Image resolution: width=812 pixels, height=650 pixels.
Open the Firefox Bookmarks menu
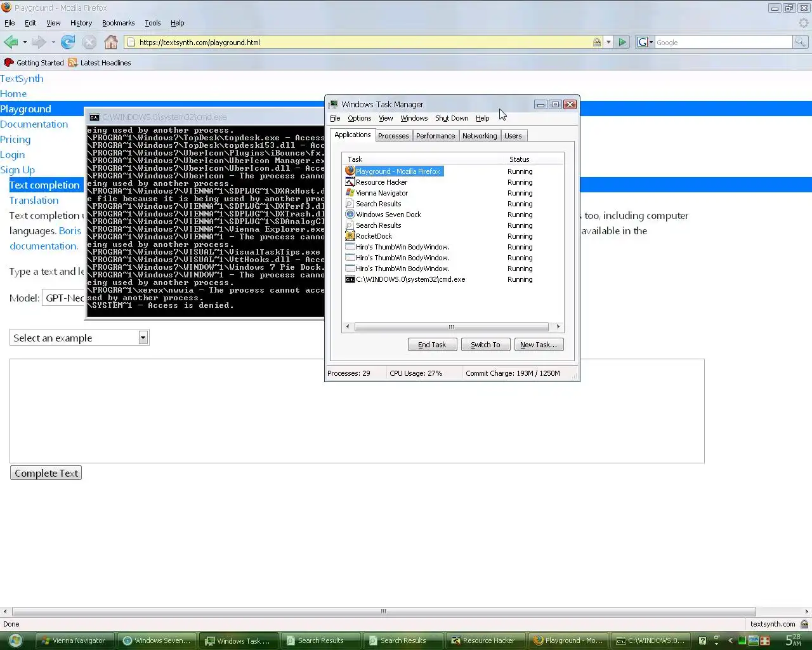click(119, 23)
